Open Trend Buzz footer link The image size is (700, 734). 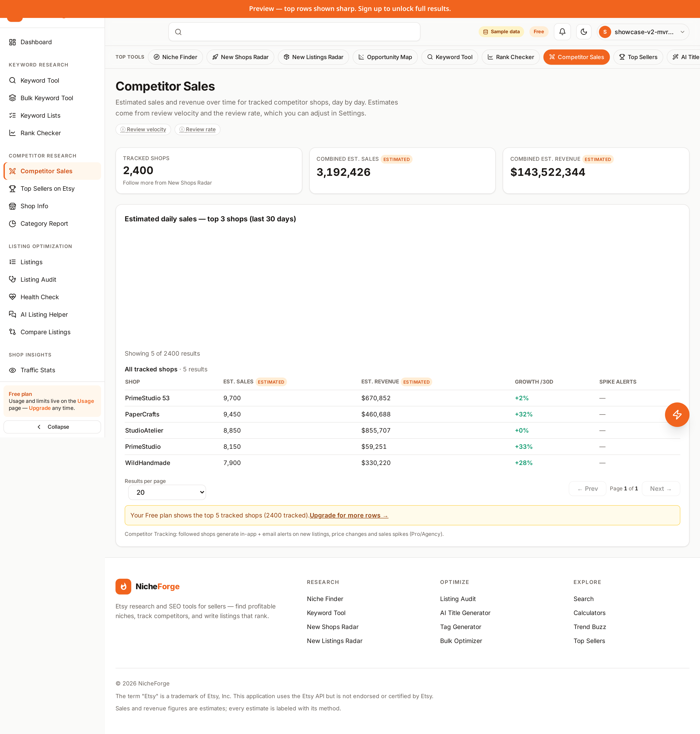click(x=590, y=627)
